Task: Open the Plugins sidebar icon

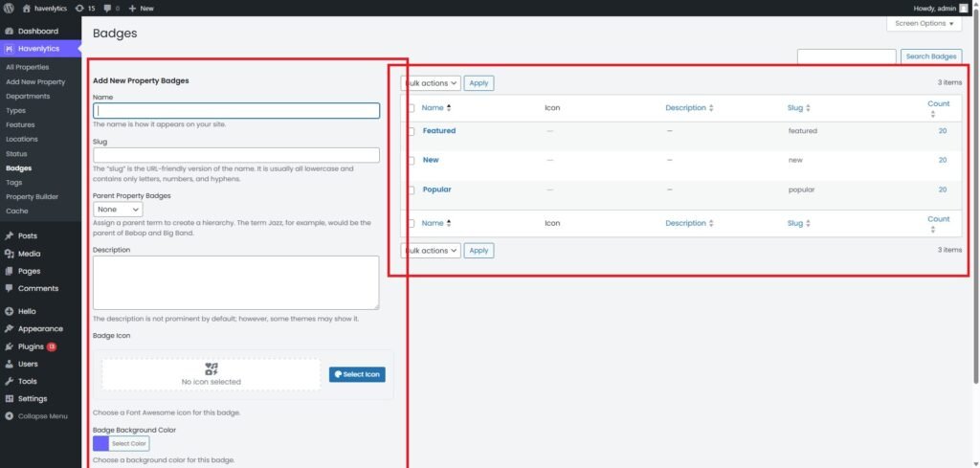Action: click(x=9, y=346)
